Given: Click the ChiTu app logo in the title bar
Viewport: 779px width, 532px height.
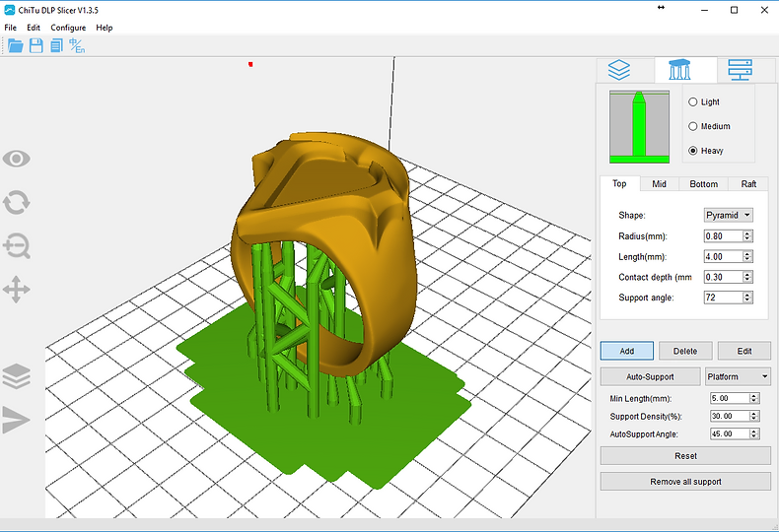Looking at the screenshot, I should point(10,10).
